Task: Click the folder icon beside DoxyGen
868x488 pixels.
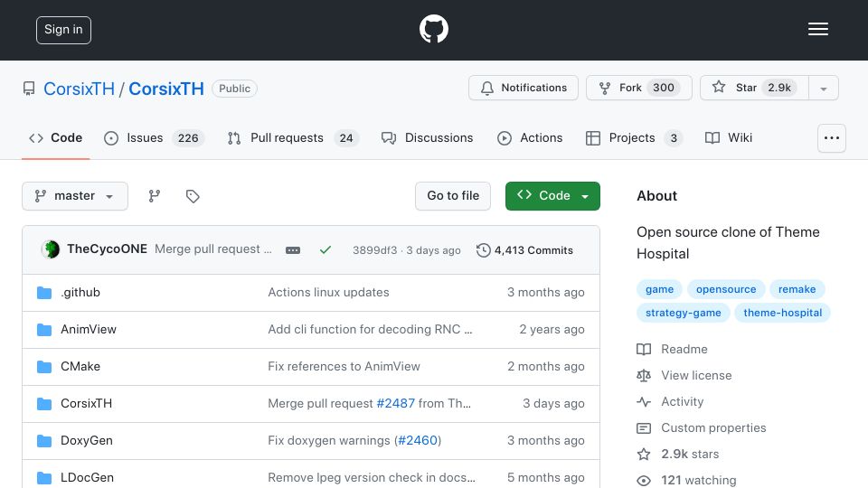Action: [x=44, y=441]
